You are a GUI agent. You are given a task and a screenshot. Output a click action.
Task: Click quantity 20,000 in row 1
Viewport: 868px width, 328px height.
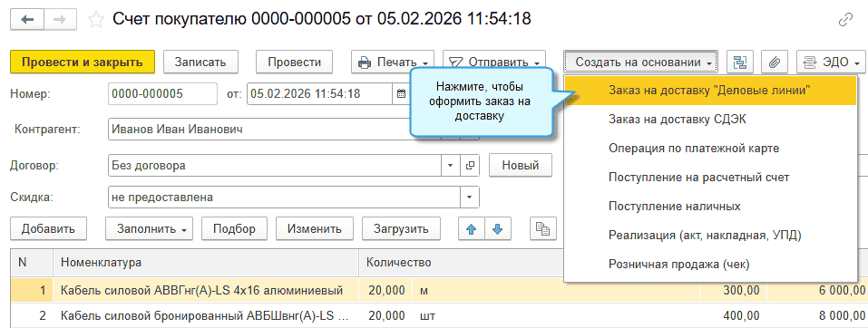385,290
